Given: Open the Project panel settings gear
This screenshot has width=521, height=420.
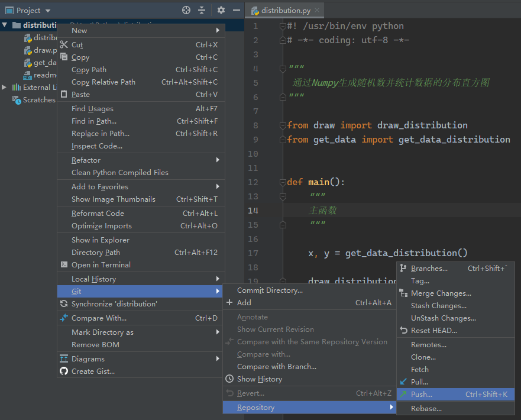Looking at the screenshot, I should [221, 10].
